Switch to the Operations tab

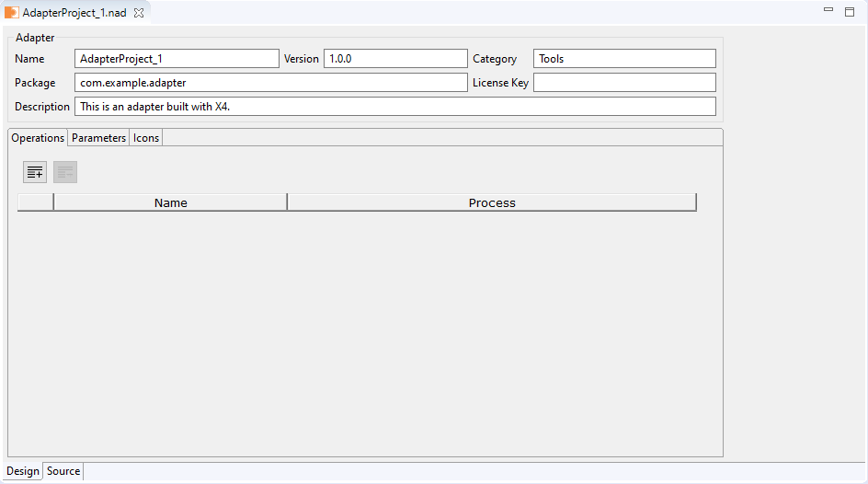click(x=38, y=138)
